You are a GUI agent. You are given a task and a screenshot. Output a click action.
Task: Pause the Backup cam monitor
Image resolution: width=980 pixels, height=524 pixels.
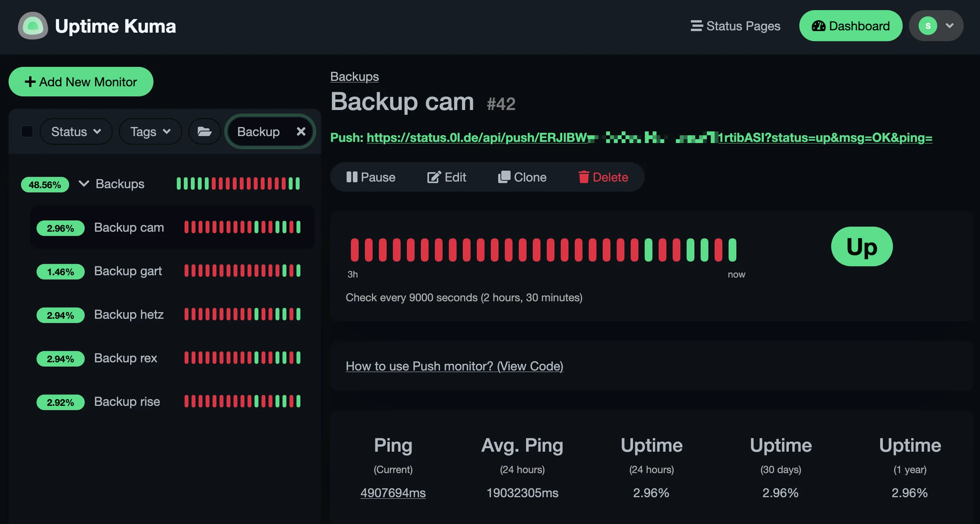click(371, 177)
